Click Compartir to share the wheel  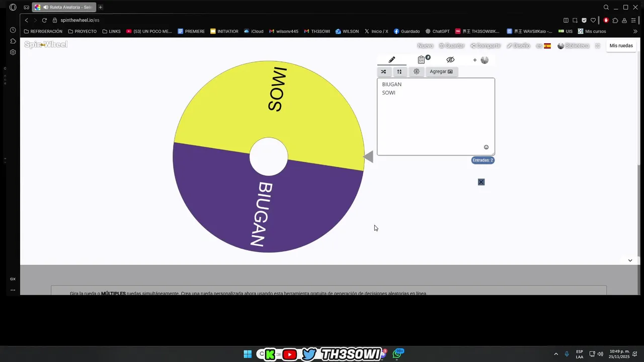[x=486, y=46]
